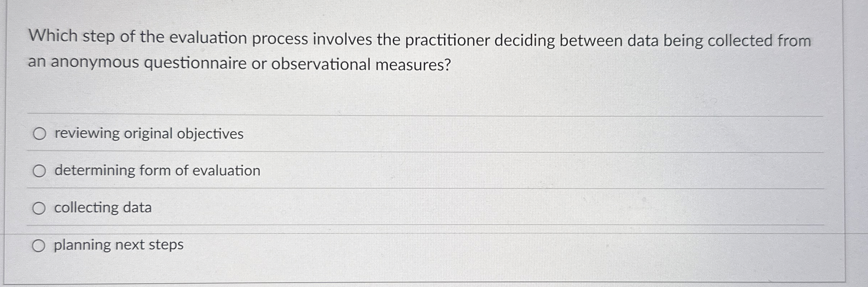This screenshot has height=287, width=868.
Task: Select the "reviewing original objectives" radio button
Action: [40, 133]
